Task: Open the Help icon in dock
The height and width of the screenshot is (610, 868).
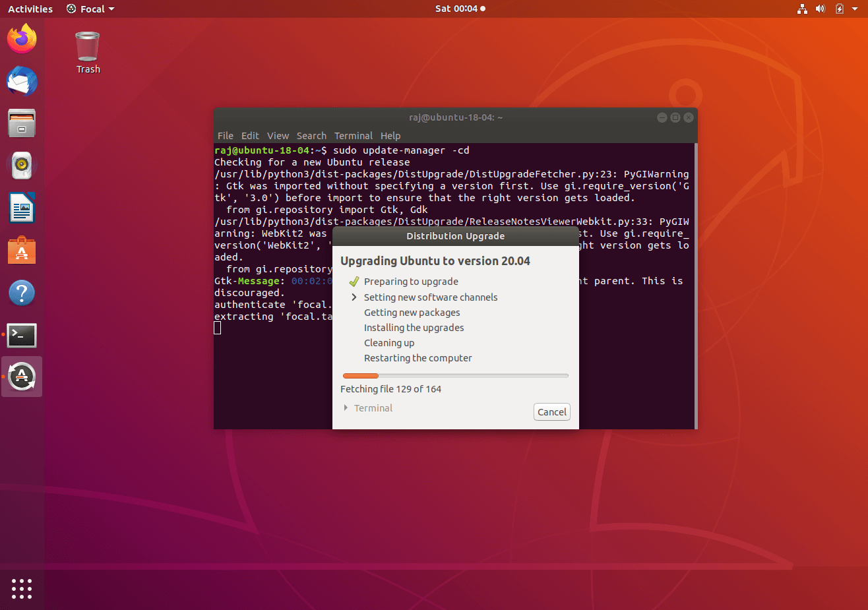Action: point(22,293)
